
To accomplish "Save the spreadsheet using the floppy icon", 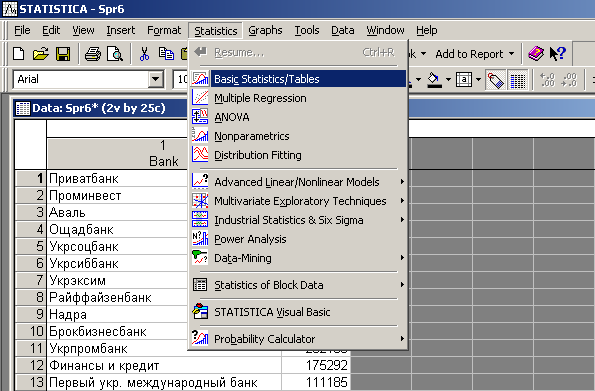I will tap(63, 54).
